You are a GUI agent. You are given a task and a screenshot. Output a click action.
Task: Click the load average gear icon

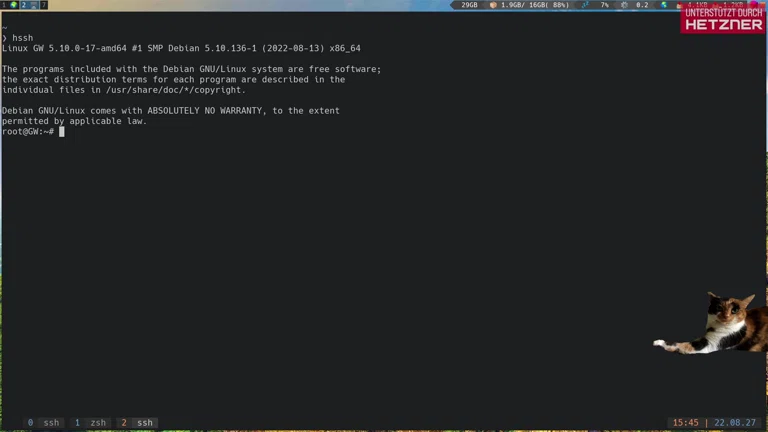pos(626,5)
